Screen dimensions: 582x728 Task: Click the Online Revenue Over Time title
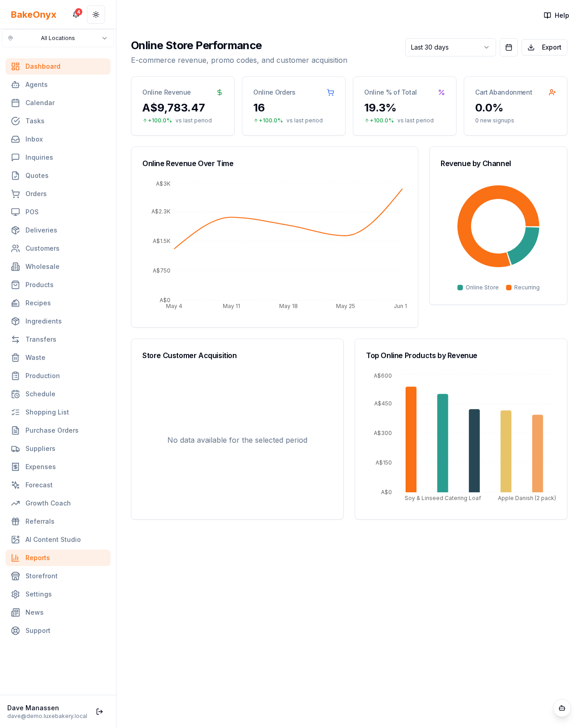[188, 164]
